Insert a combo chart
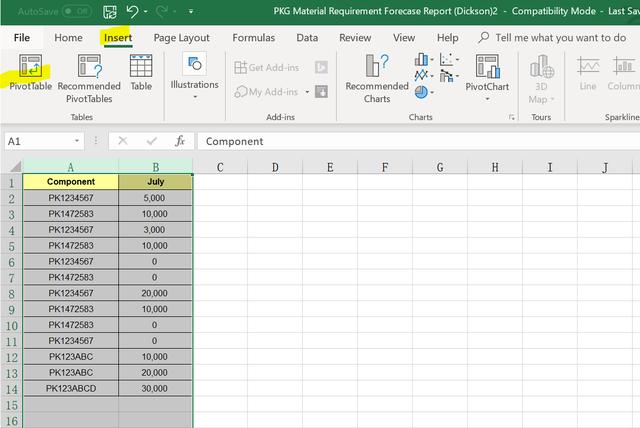Viewport: 640px width, 428px height. tap(446, 75)
